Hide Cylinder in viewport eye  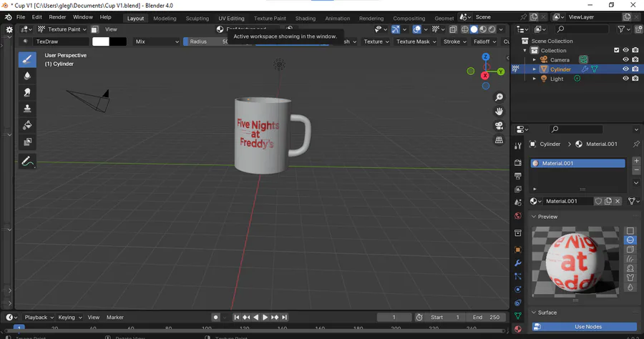625,69
